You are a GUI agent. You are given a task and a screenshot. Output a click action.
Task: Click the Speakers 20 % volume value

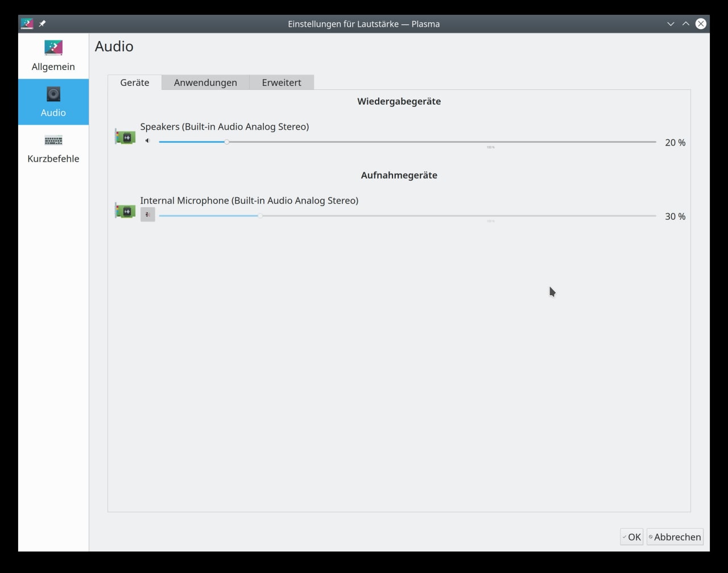(x=675, y=143)
